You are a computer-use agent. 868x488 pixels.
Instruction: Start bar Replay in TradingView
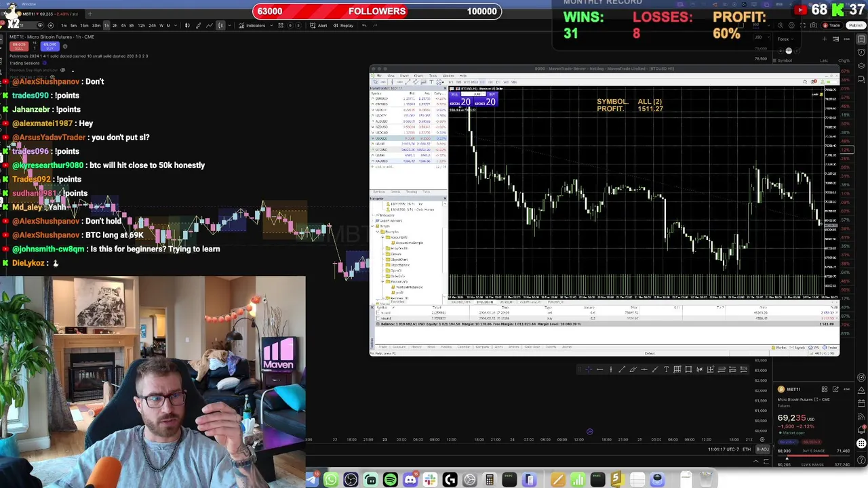tap(342, 25)
